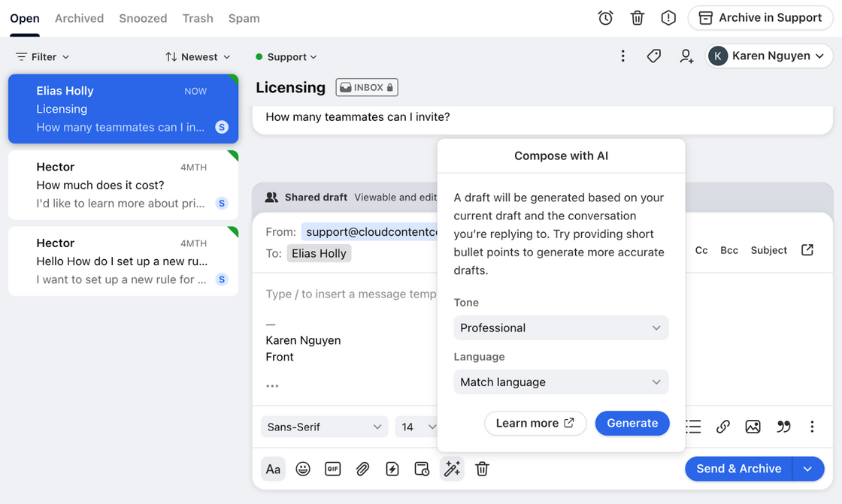Add a teammate using the person-plus icon
Viewport: 842px width, 504px height.
coord(686,56)
